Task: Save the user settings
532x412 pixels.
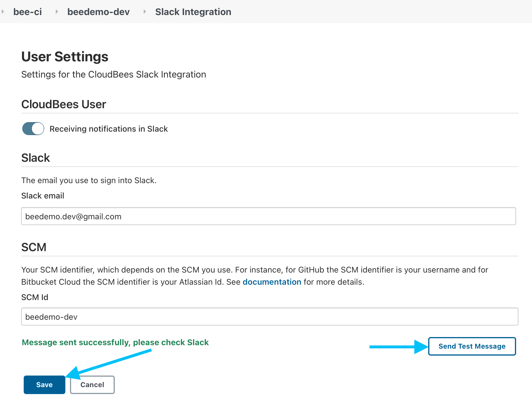Action: (x=44, y=385)
